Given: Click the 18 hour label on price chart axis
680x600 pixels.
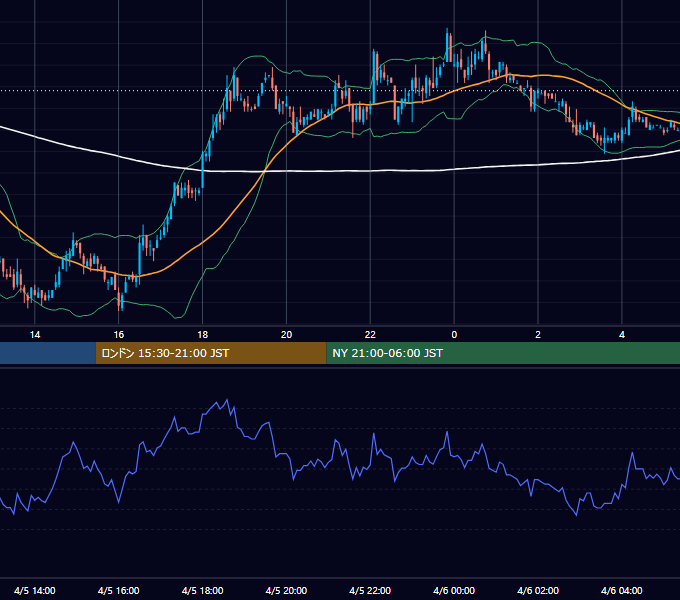Looking at the screenshot, I should pos(203,335).
